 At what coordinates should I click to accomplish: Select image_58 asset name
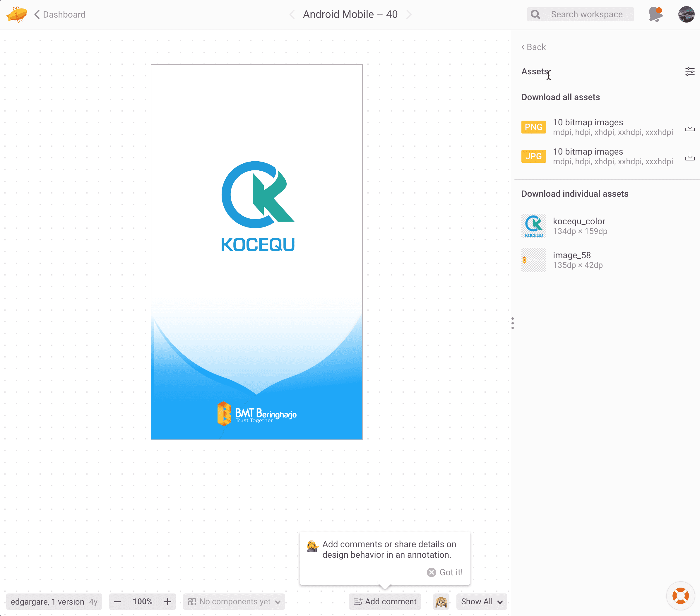tap(571, 255)
